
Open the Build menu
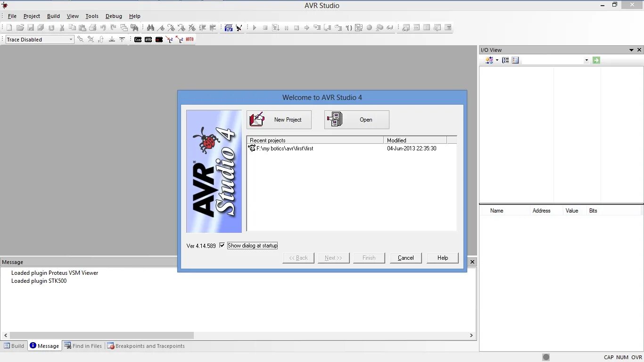point(53,16)
